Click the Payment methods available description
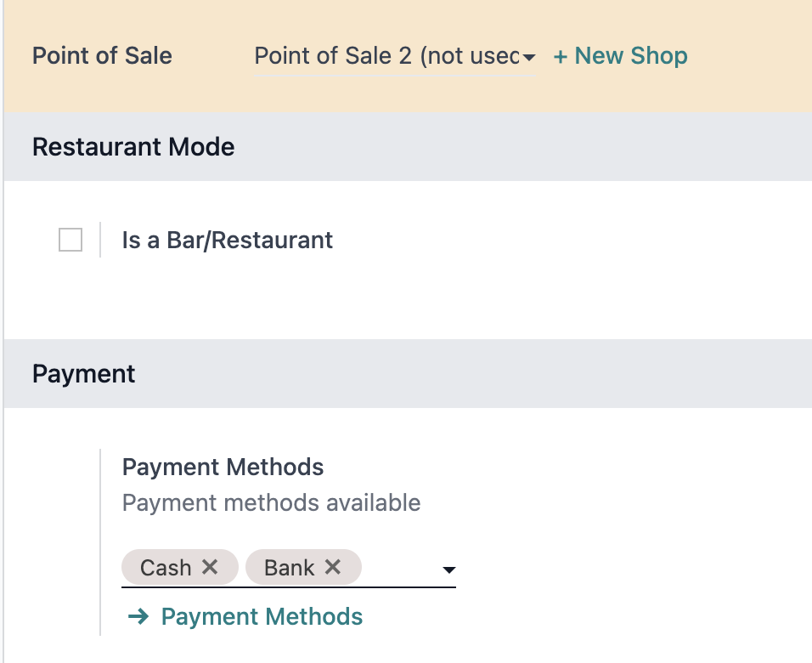Image resolution: width=812 pixels, height=663 pixels. (271, 503)
